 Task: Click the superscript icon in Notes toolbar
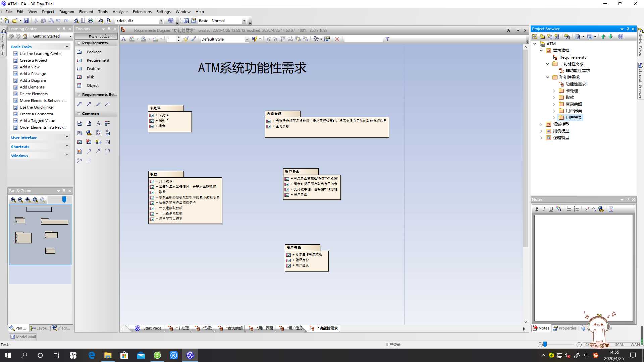click(587, 209)
